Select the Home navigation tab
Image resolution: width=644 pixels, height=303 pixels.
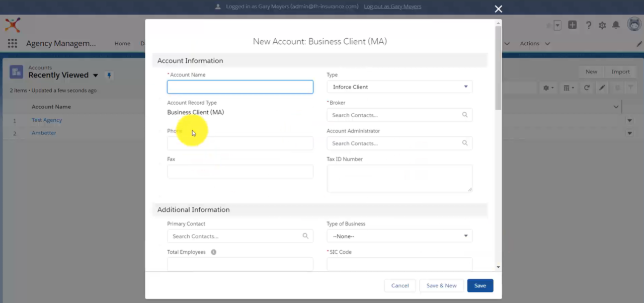[x=122, y=43]
